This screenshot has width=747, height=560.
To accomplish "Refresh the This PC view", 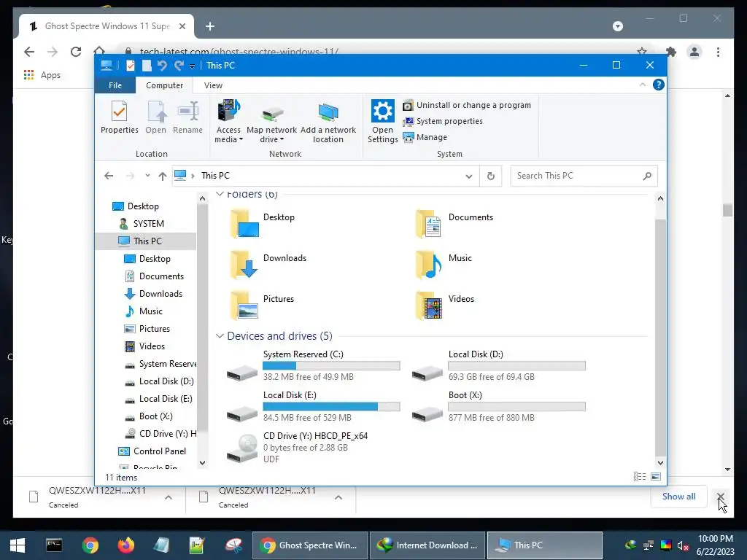I will tap(491, 176).
